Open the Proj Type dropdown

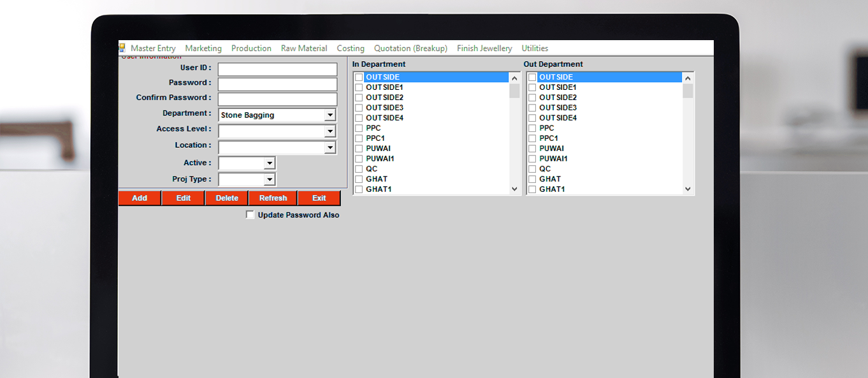pyautogui.click(x=269, y=180)
